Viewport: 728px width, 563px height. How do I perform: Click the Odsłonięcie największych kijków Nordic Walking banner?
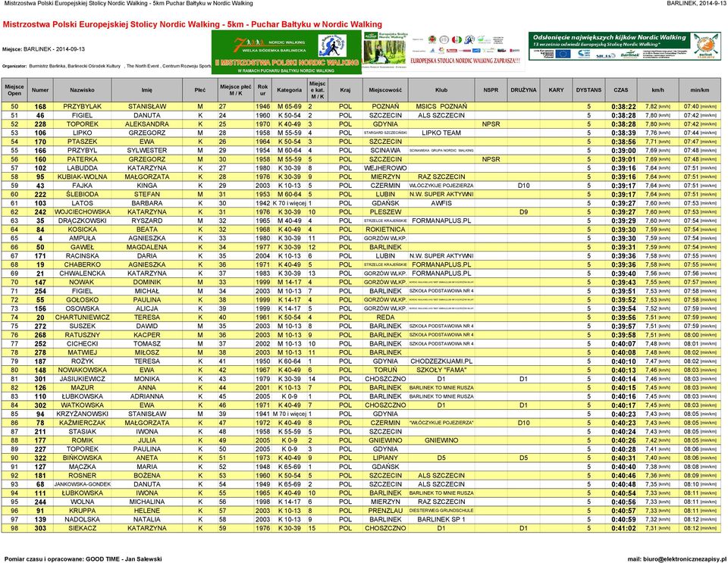(624, 46)
